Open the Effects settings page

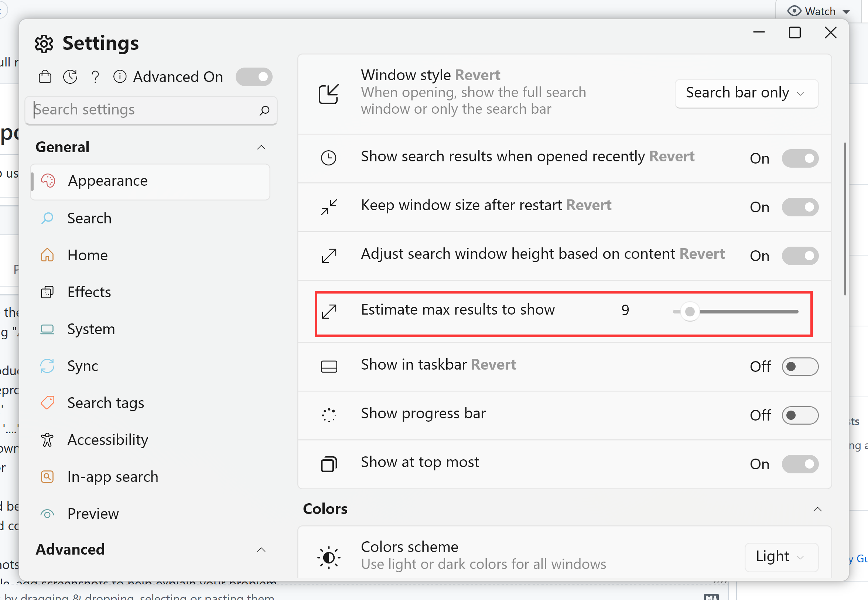pos(89,292)
